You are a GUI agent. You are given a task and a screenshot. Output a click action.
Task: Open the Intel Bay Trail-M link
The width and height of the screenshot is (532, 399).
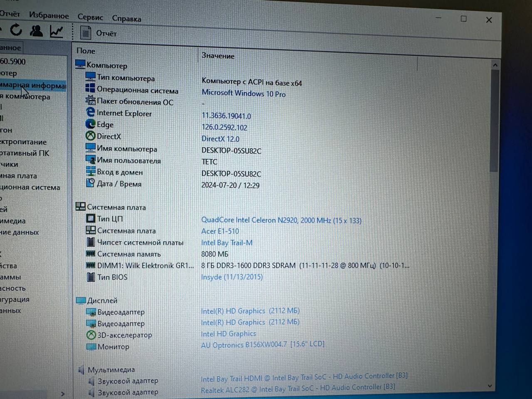click(x=227, y=243)
